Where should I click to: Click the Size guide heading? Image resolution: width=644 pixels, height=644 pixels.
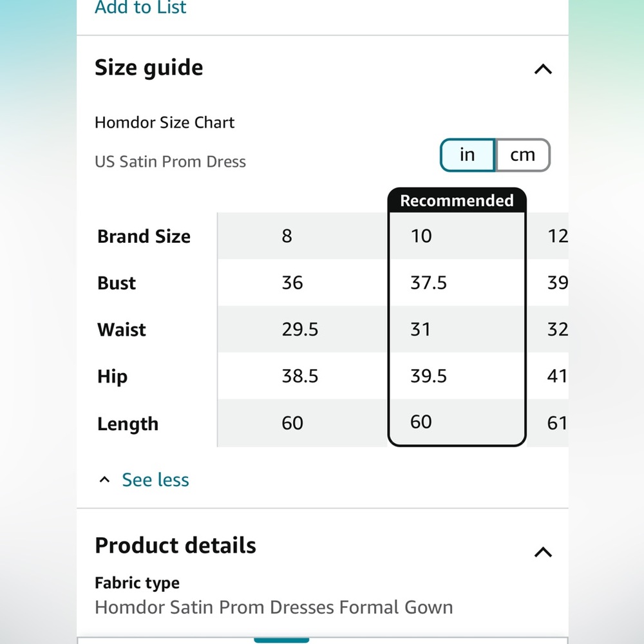pos(149,68)
